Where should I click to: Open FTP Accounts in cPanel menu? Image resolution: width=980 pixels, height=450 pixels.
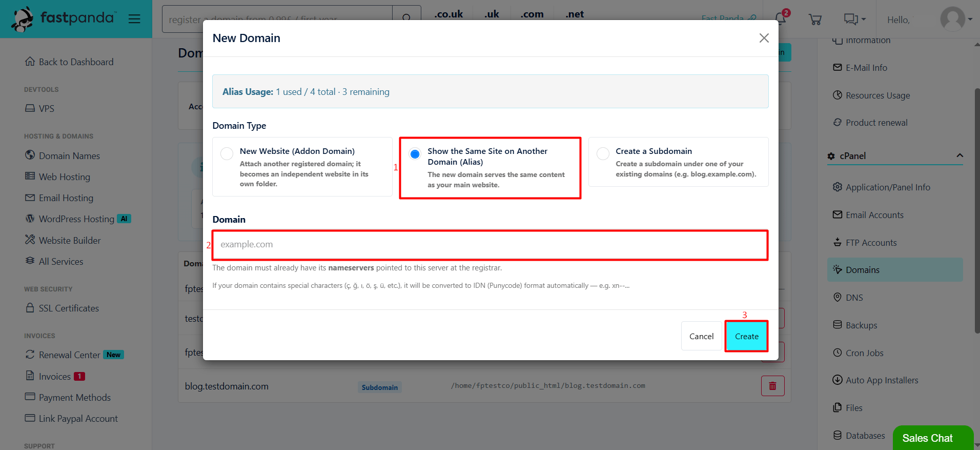865,243
